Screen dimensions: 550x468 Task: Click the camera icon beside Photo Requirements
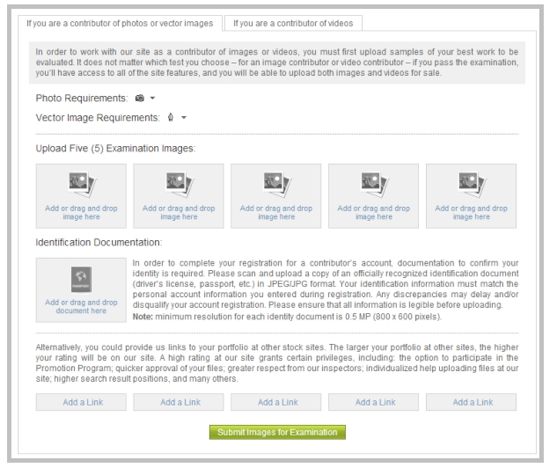click(140, 98)
